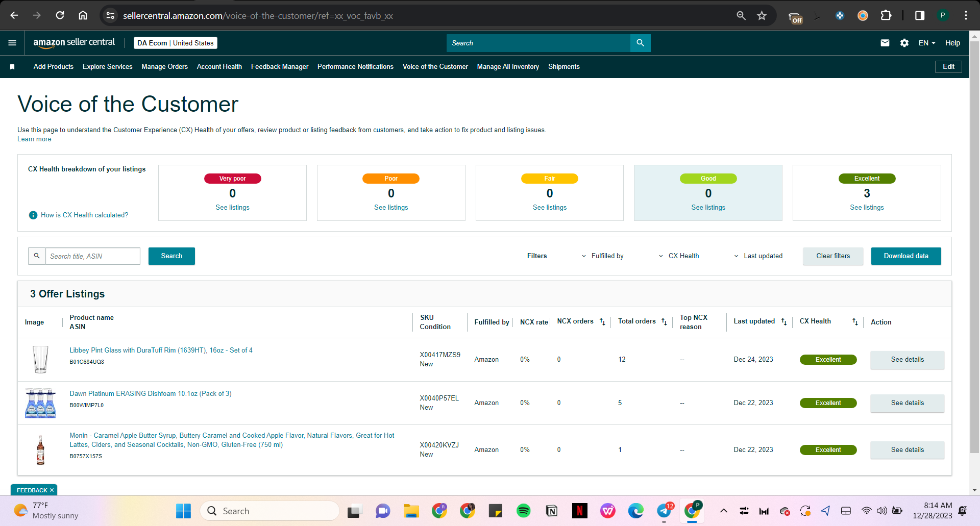Sort by Last updated column arrows
The image size is (980, 526).
[784, 322]
